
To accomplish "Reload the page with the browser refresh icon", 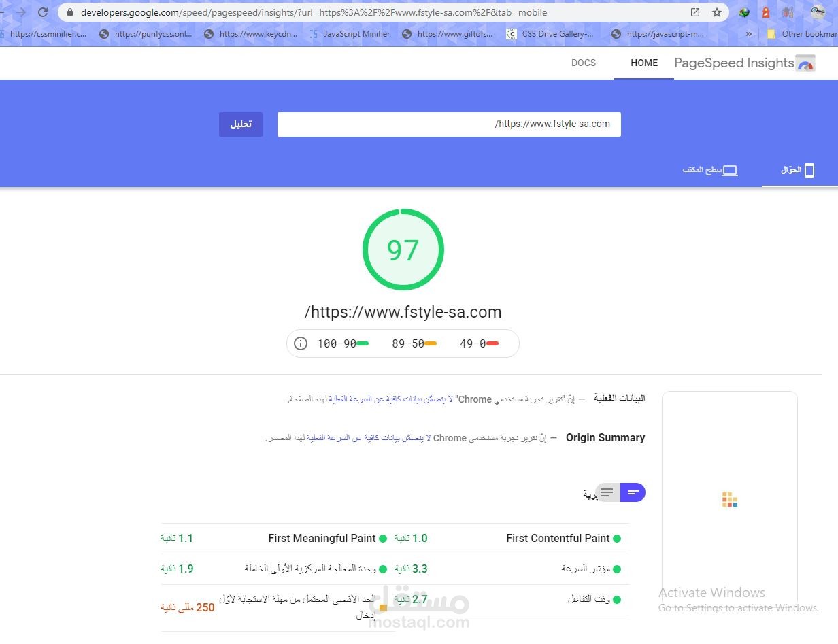I will click(x=43, y=12).
